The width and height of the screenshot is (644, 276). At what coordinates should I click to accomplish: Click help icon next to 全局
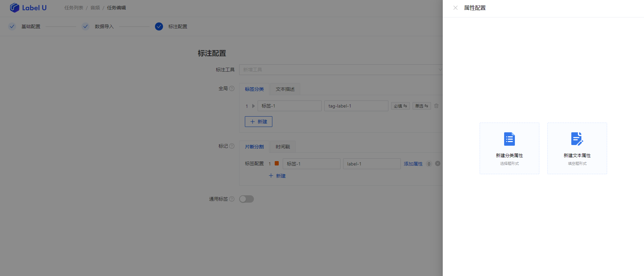(x=232, y=88)
